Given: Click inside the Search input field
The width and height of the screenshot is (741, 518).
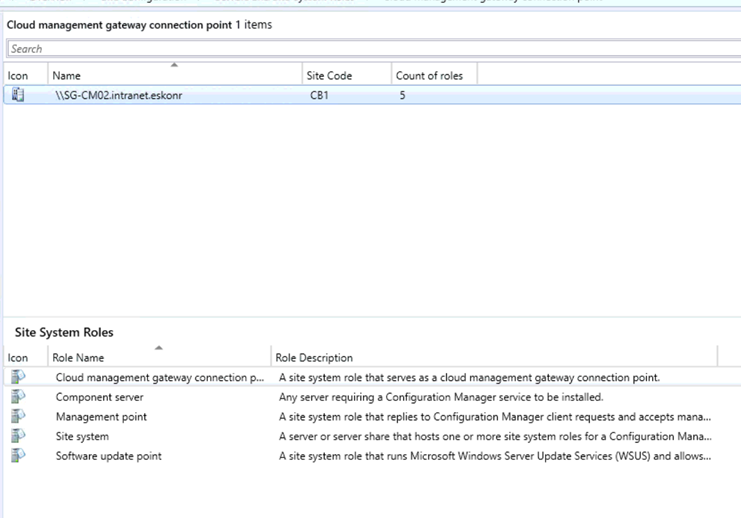Looking at the screenshot, I should 370,48.
